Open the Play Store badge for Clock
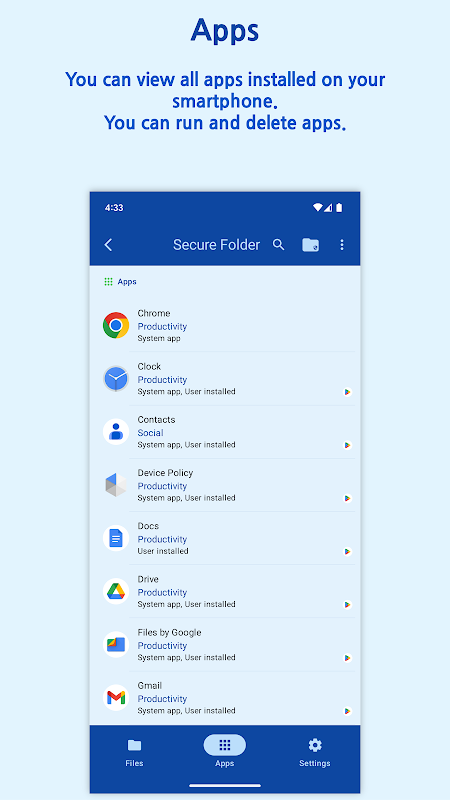Image resolution: width=450 pixels, height=800 pixels. click(x=347, y=392)
